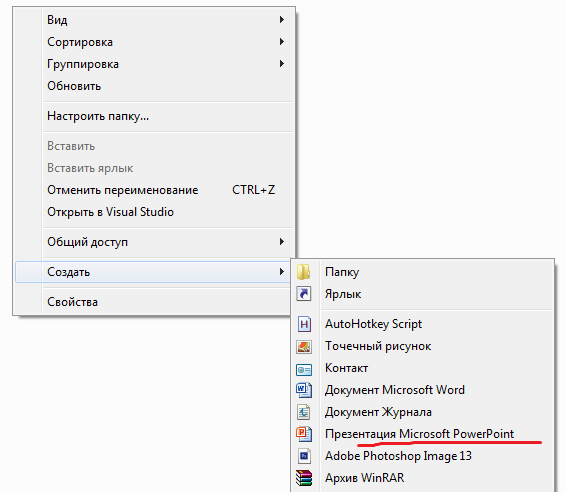Click the highlighted Создать entry
This screenshot has height=492, width=566.
[x=154, y=272]
